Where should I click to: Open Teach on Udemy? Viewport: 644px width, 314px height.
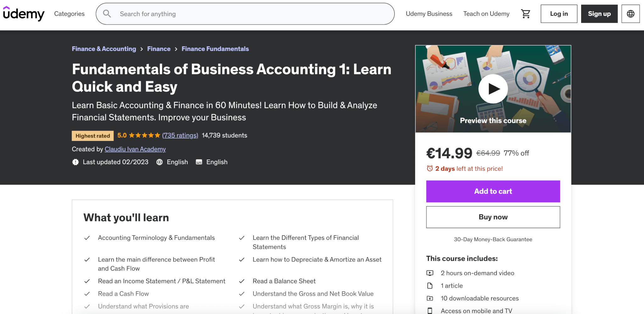click(486, 14)
